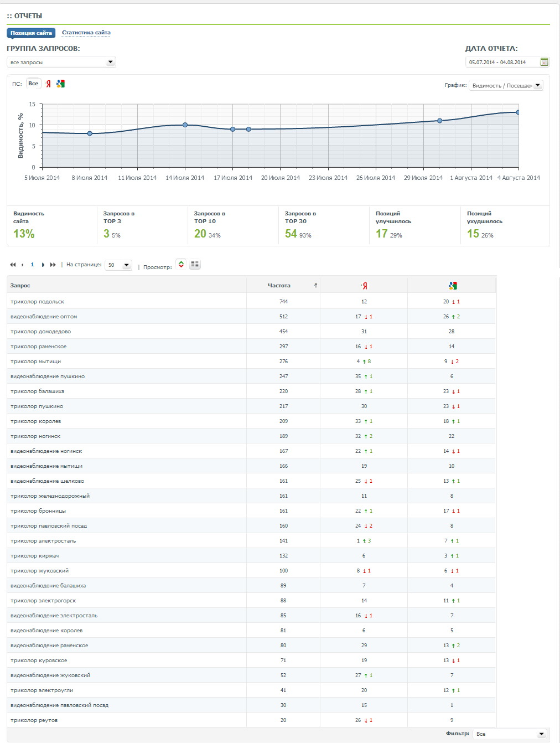The width and height of the screenshot is (560, 743).
Task: Sort by Yandex column header icon
Action: point(364,286)
